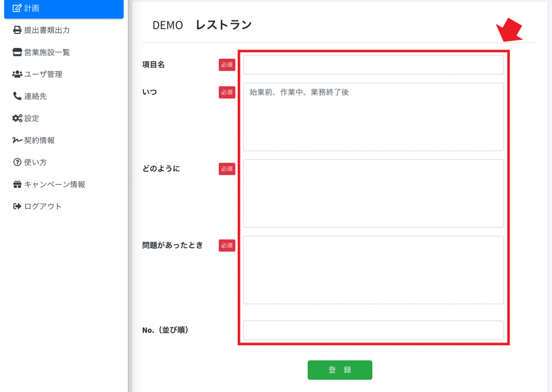Click the question mark icon for 使い方
This screenshot has height=392, width=552.
[x=17, y=163]
